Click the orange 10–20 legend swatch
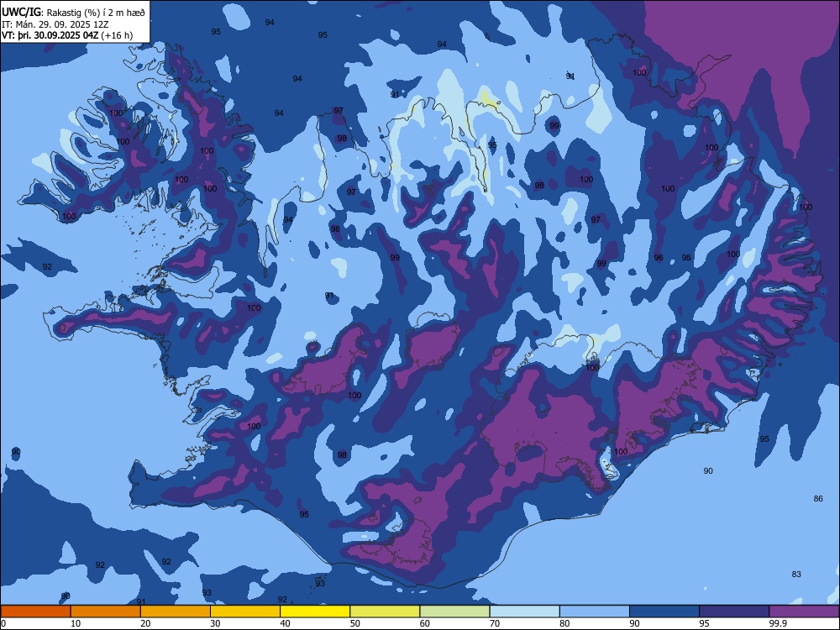The width and height of the screenshot is (840, 630). click(x=106, y=612)
